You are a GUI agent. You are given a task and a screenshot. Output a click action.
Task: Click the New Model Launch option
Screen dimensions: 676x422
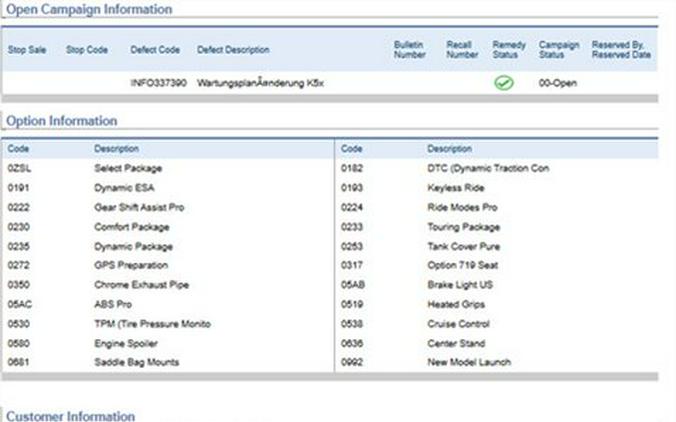click(469, 363)
